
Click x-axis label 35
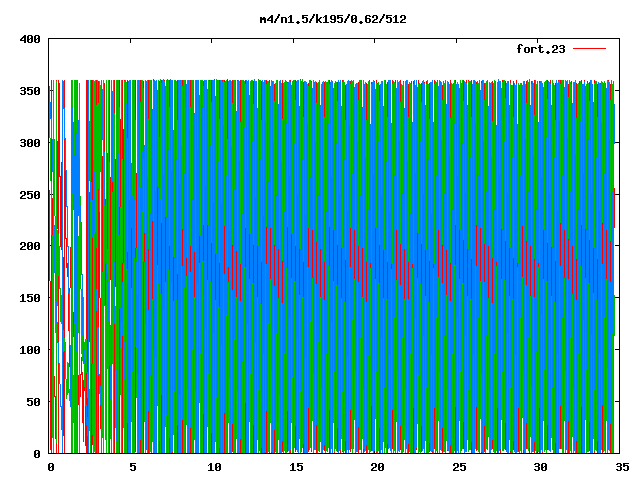point(622,467)
